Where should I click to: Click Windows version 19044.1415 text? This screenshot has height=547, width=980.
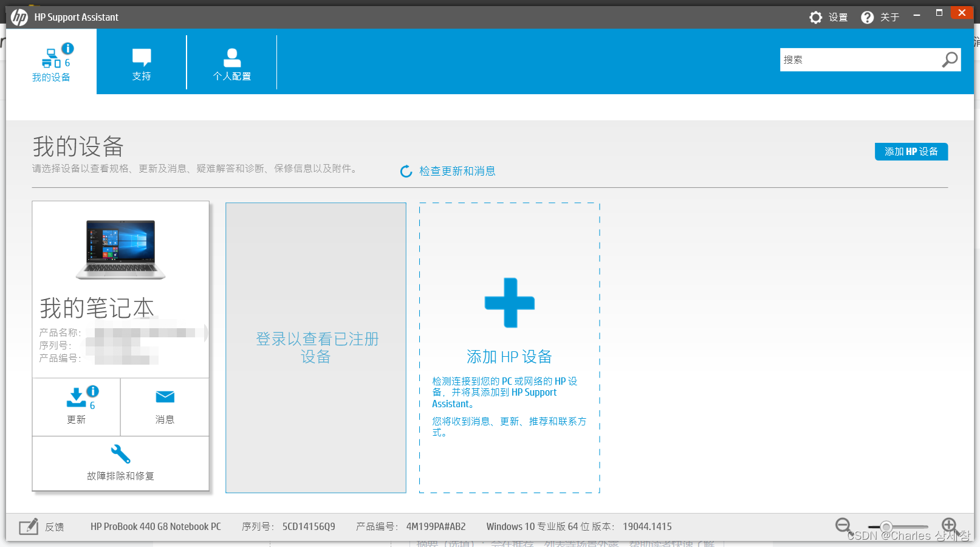click(647, 526)
